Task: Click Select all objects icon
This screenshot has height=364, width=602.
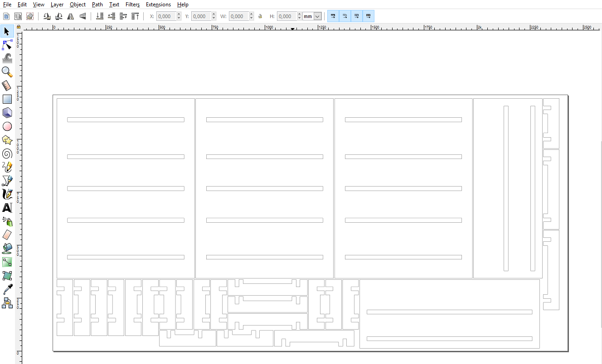Action: click(6, 16)
